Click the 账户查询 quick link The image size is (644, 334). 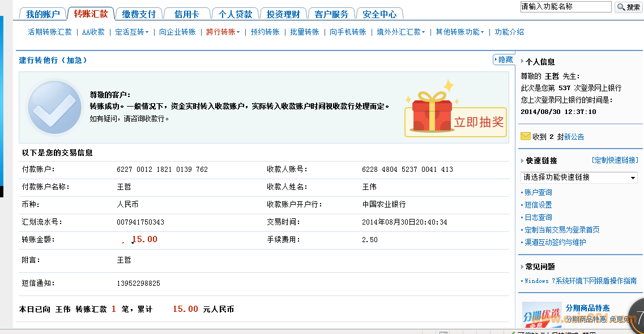(x=538, y=193)
